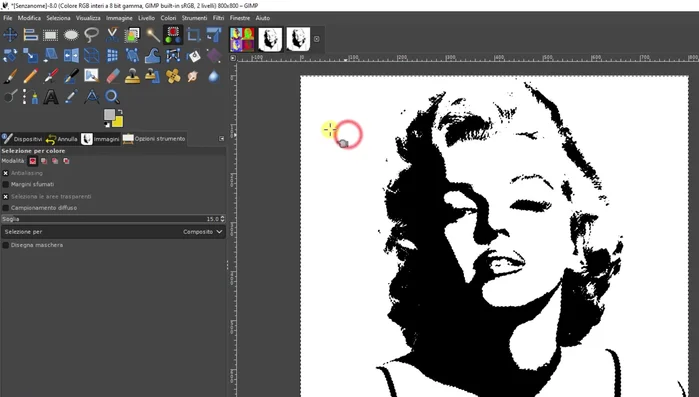Open the Selezione per Composito dropdown

click(x=113, y=232)
